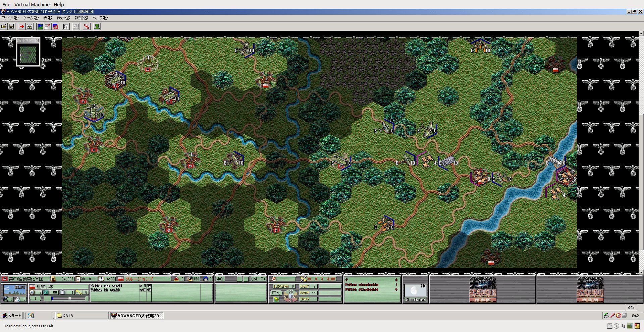Toggle the terrain map view toolbar button
Viewport: 644px width, 332px height.
click(x=40, y=26)
